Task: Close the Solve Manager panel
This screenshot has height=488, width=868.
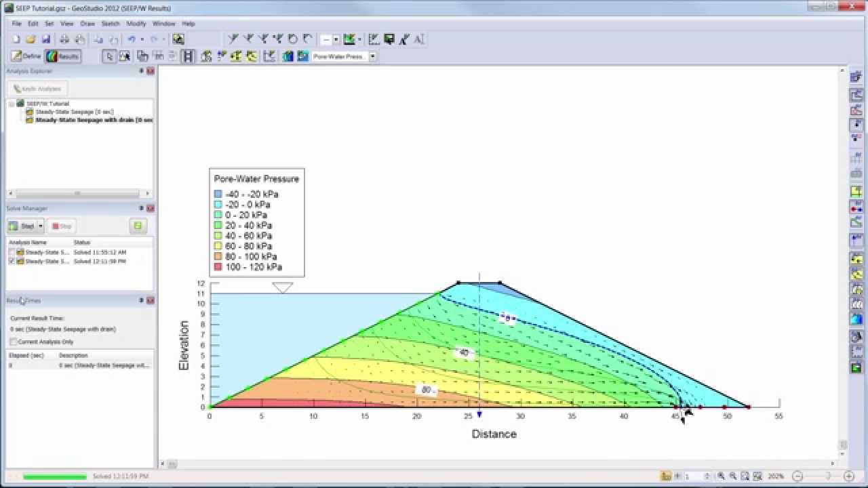Action: coord(151,208)
